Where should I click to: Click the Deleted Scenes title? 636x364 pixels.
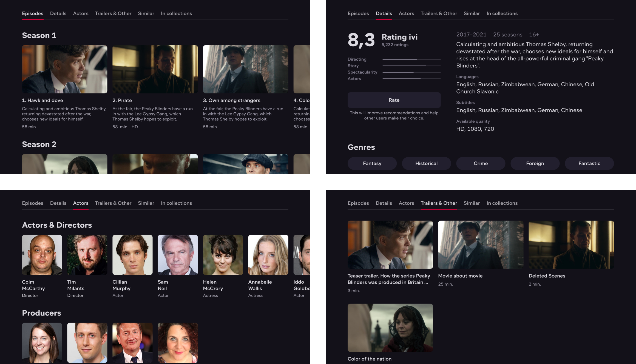coord(547,276)
